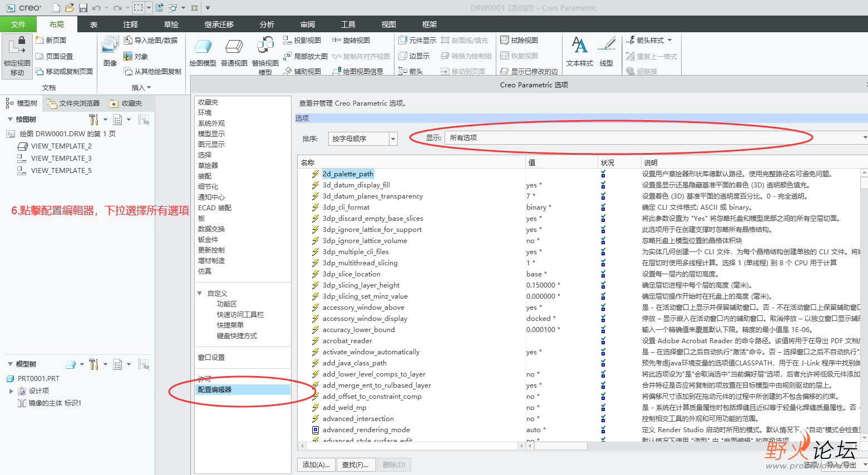Switch to the 草绘 ribbon tab
This screenshot has height=475, width=868.
pyautogui.click(x=171, y=24)
